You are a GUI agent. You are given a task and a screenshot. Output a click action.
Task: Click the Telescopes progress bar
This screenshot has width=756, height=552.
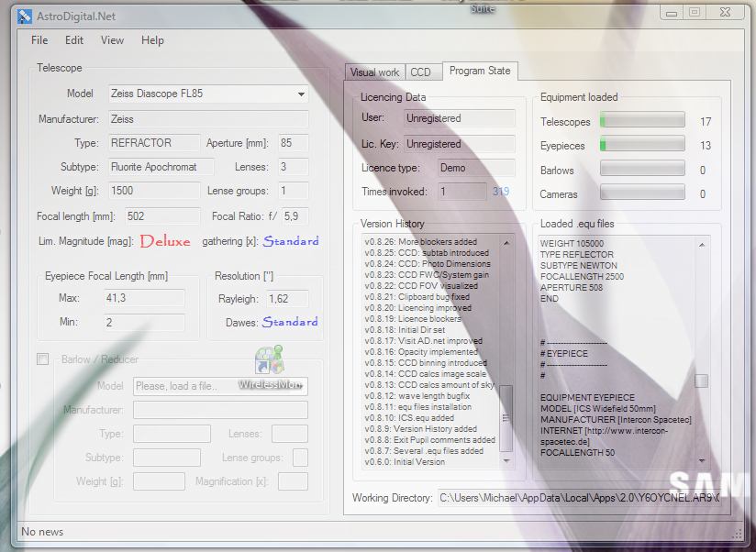tap(642, 120)
